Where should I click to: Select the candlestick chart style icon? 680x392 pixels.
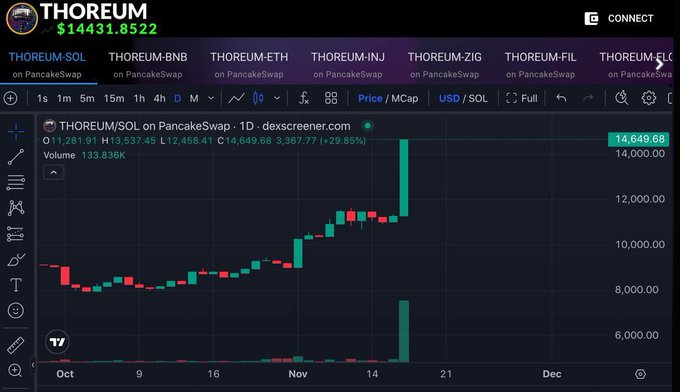258,98
